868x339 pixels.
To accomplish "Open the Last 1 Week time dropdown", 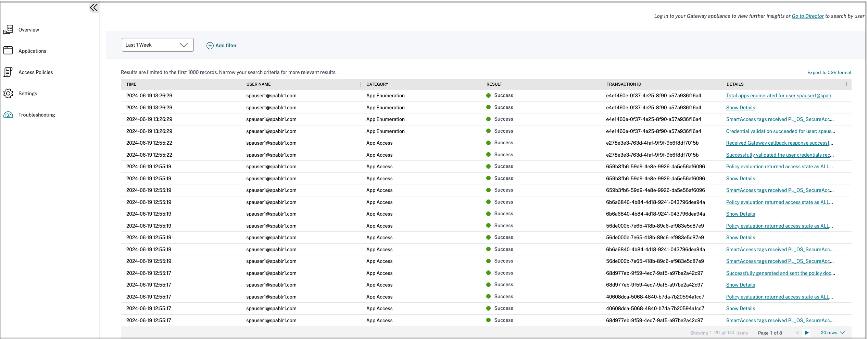I will tap(158, 45).
